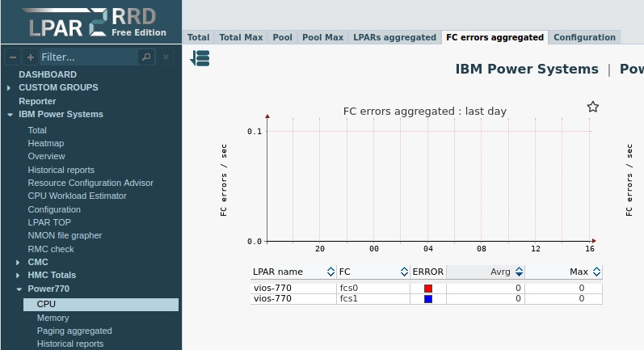
Task: Click the Filter text input field
Action: pyautogui.click(x=89, y=57)
